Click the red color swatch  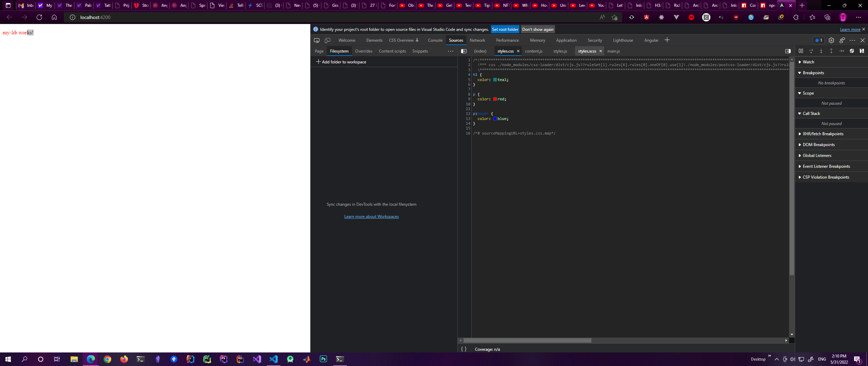(x=495, y=99)
